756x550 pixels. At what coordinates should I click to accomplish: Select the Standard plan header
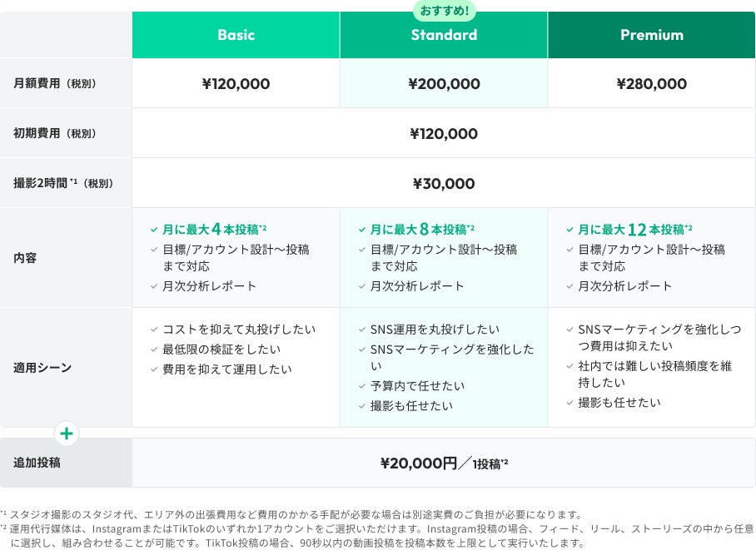click(x=444, y=35)
